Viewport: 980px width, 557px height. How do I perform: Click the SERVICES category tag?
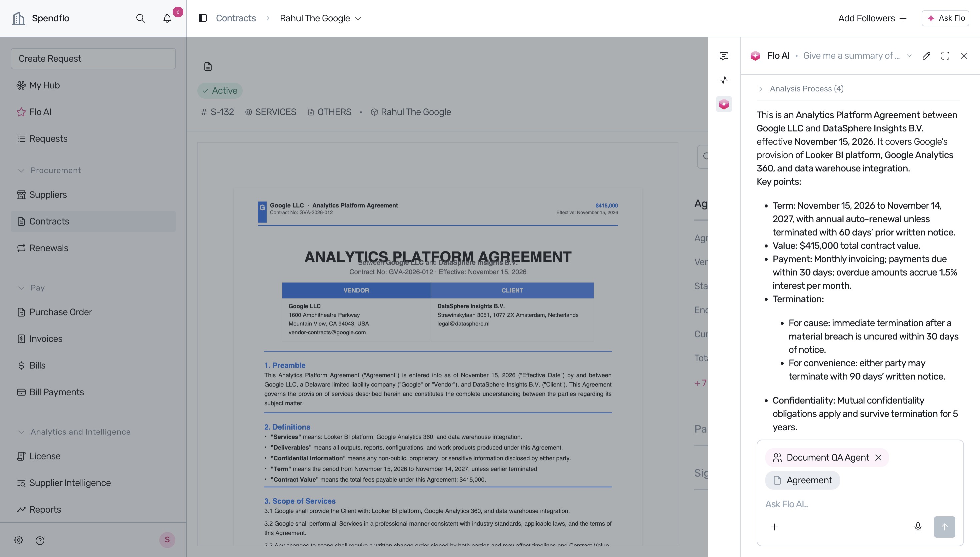click(271, 112)
